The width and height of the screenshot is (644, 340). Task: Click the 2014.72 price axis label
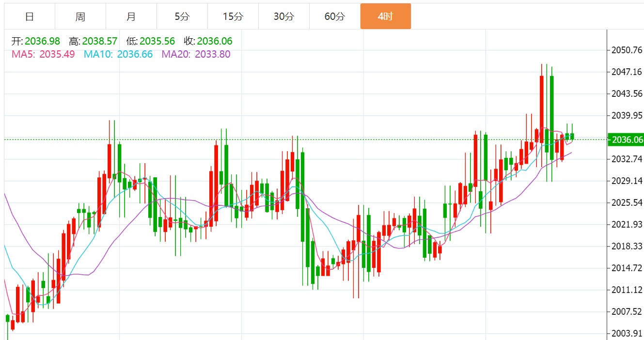pyautogui.click(x=627, y=268)
